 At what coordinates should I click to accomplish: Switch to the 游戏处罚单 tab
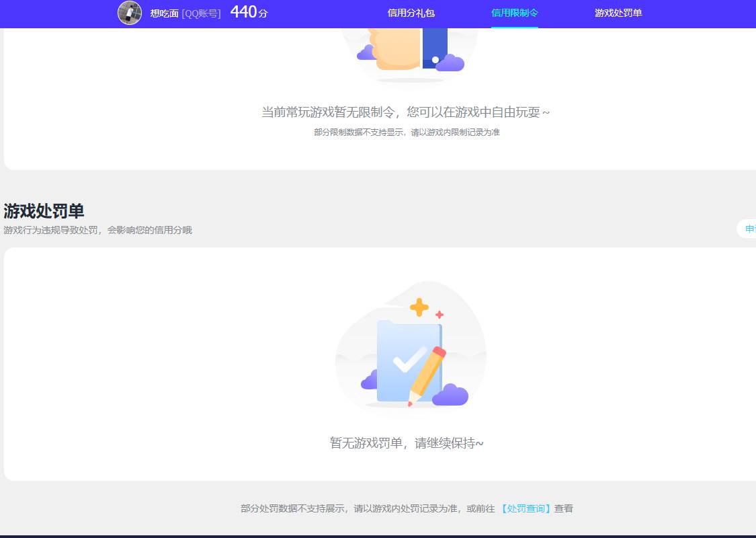pyautogui.click(x=618, y=13)
